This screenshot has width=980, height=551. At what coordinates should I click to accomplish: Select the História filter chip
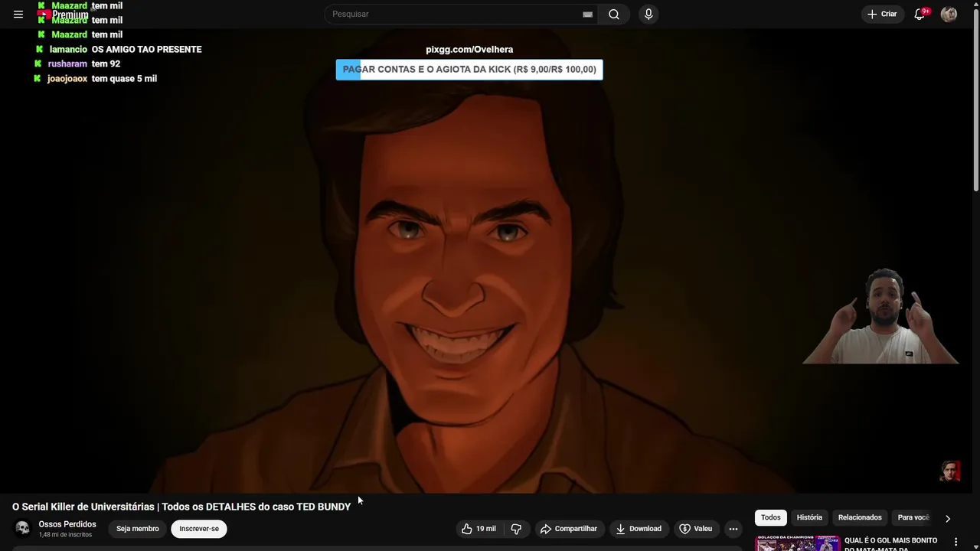click(809, 517)
